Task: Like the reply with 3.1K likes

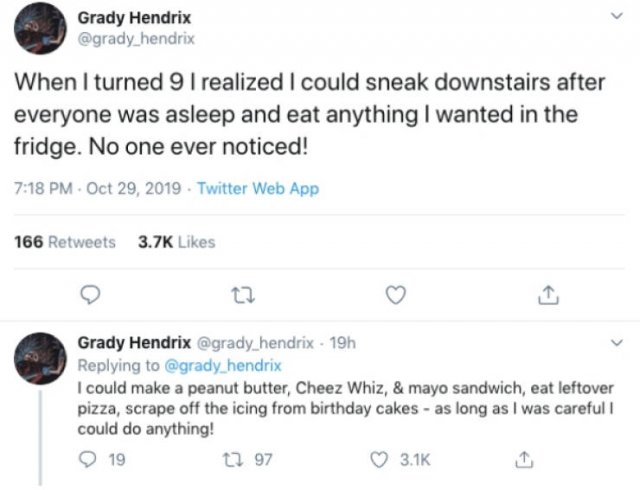Action: (x=379, y=460)
